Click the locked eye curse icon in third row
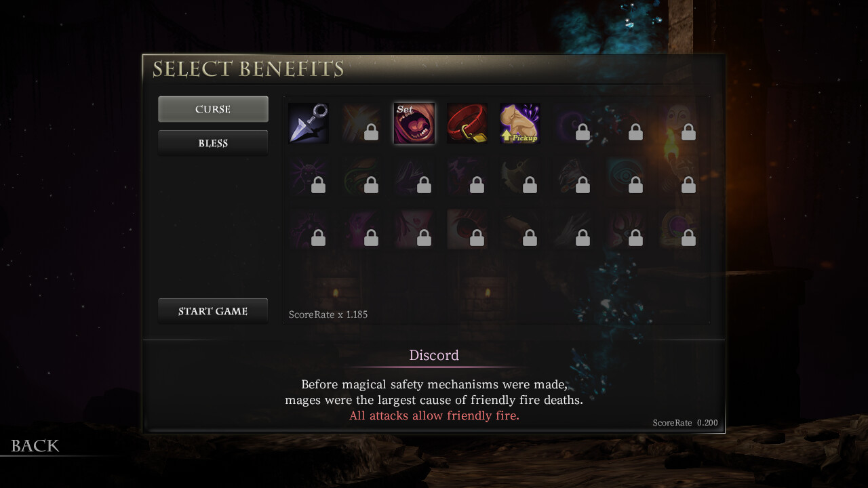Viewport: 868px width, 488px height. pos(467,229)
